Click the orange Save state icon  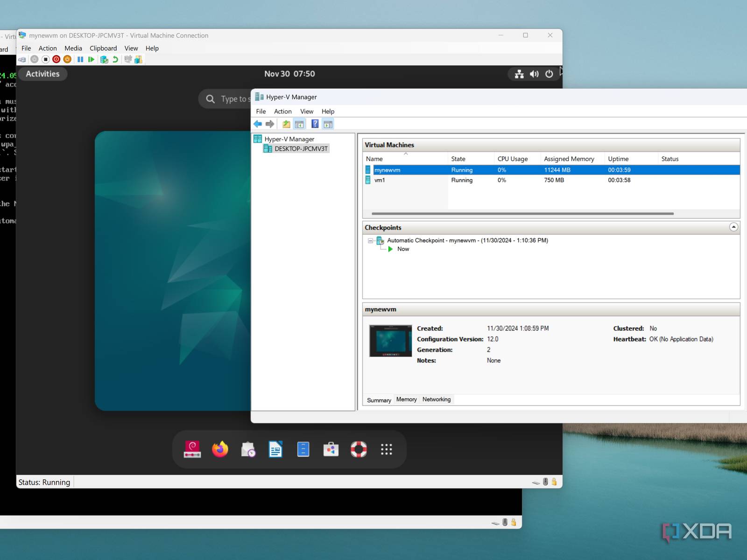click(x=68, y=59)
